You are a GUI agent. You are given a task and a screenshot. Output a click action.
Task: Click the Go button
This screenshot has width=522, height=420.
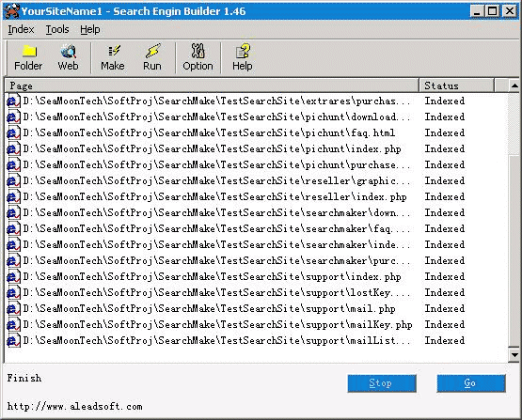point(471,383)
